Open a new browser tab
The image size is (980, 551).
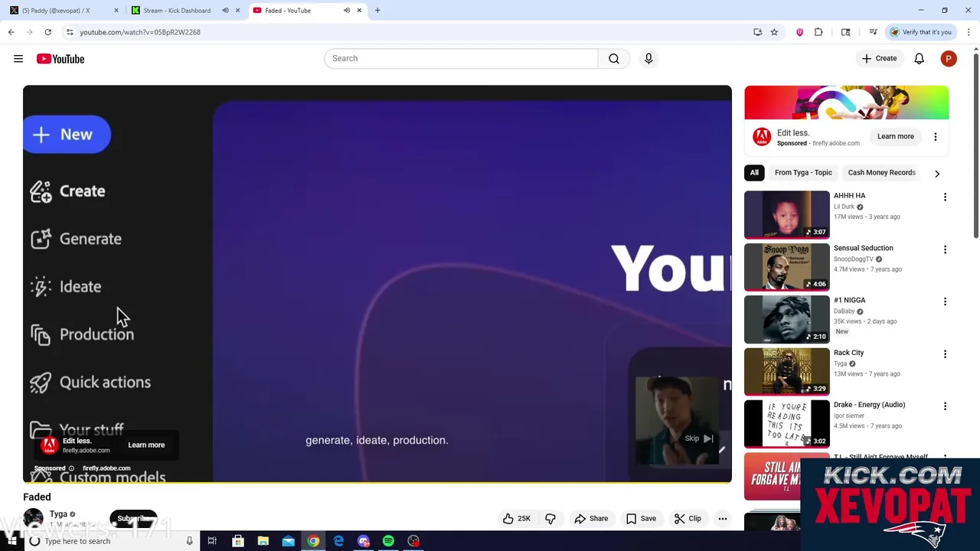coord(377,11)
